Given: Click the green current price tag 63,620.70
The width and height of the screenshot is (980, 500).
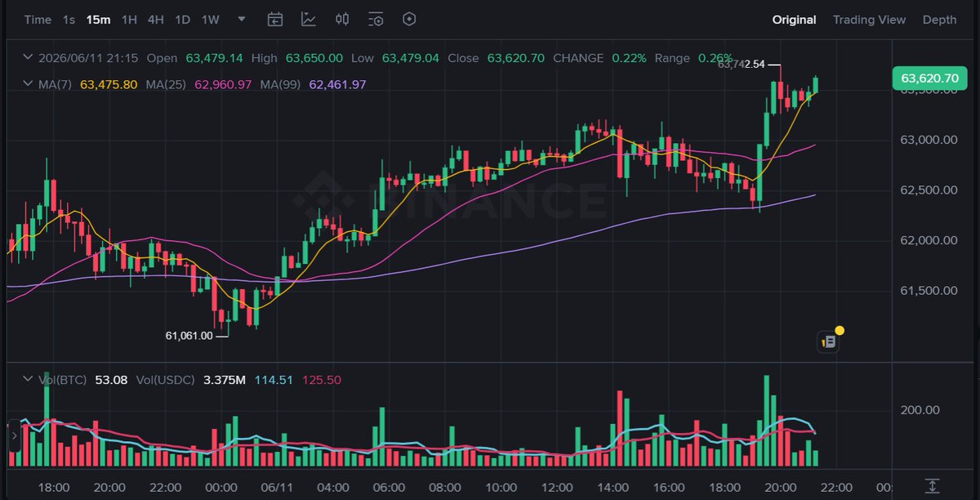Looking at the screenshot, I should (929, 78).
